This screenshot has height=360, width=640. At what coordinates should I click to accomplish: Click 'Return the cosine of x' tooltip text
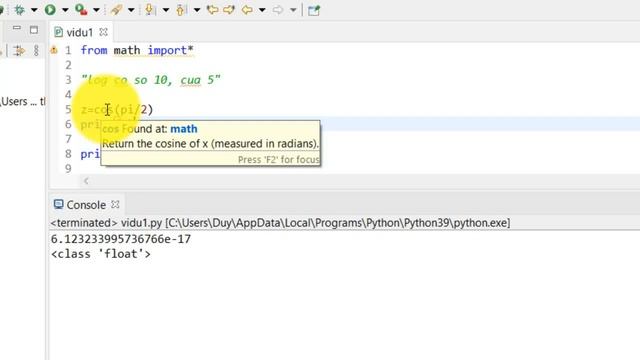click(x=210, y=144)
